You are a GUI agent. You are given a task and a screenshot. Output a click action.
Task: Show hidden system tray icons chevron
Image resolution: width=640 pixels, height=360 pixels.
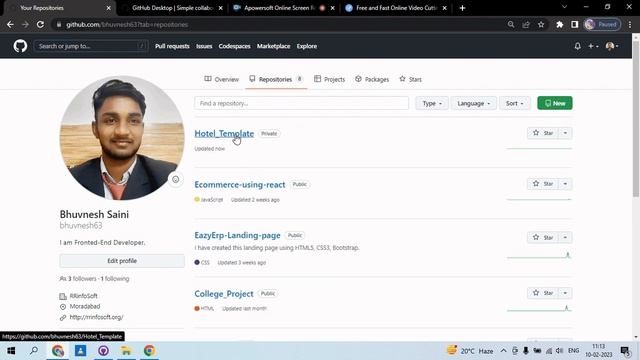point(504,351)
